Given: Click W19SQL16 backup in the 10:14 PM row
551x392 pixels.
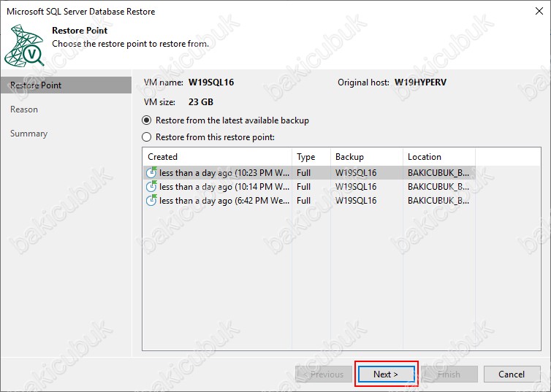Looking at the screenshot, I should click(x=356, y=187).
